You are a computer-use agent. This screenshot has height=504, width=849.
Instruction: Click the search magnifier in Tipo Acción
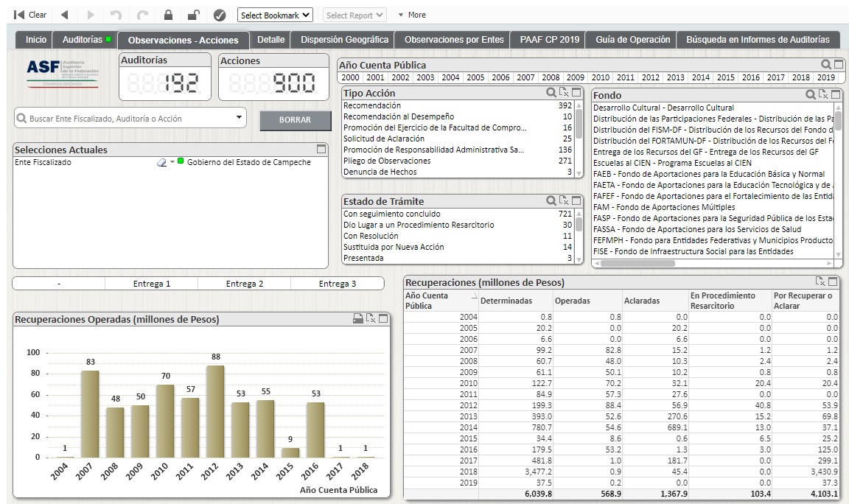pyautogui.click(x=551, y=93)
